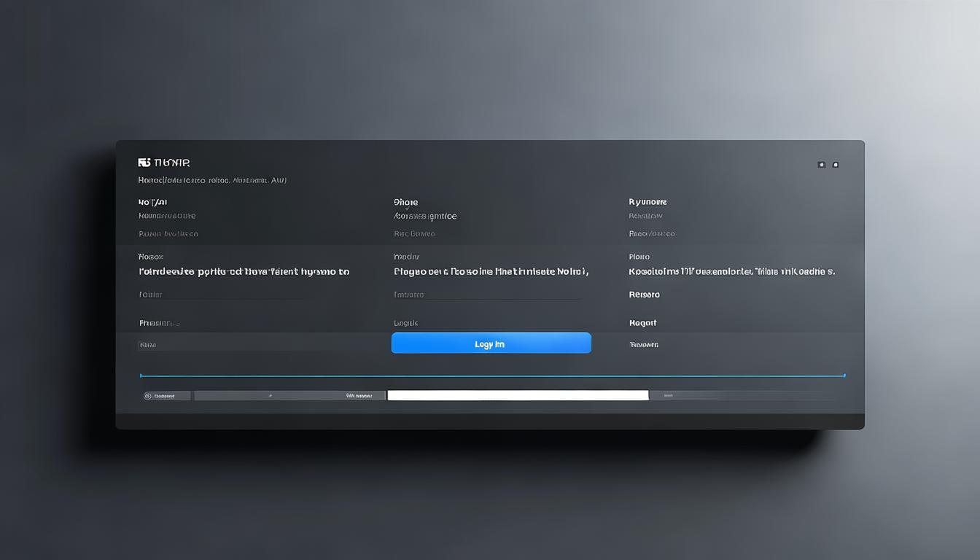Click the Tavown text right of the Logy In button
The width and height of the screenshot is (980, 560).
tap(643, 344)
